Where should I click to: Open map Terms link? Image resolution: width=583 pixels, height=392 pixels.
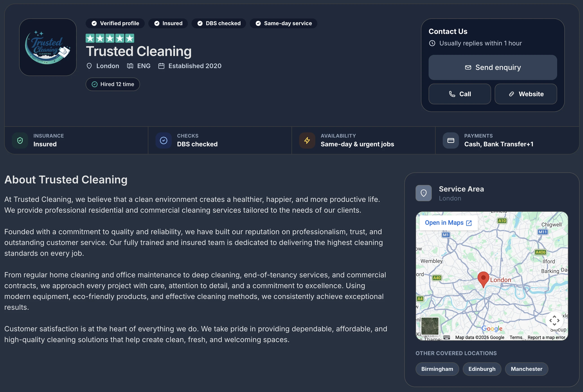pyautogui.click(x=516, y=337)
